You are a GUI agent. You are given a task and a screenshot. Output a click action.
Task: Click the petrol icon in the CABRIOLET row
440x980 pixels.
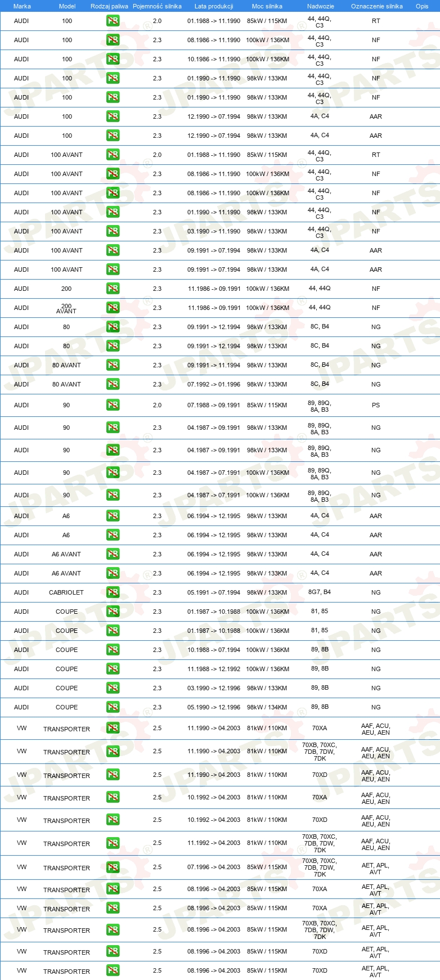tap(113, 592)
